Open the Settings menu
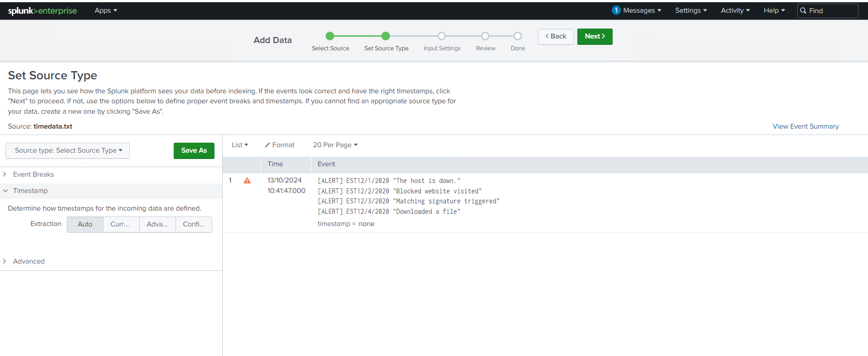Image resolution: width=868 pixels, height=356 pixels. (691, 10)
